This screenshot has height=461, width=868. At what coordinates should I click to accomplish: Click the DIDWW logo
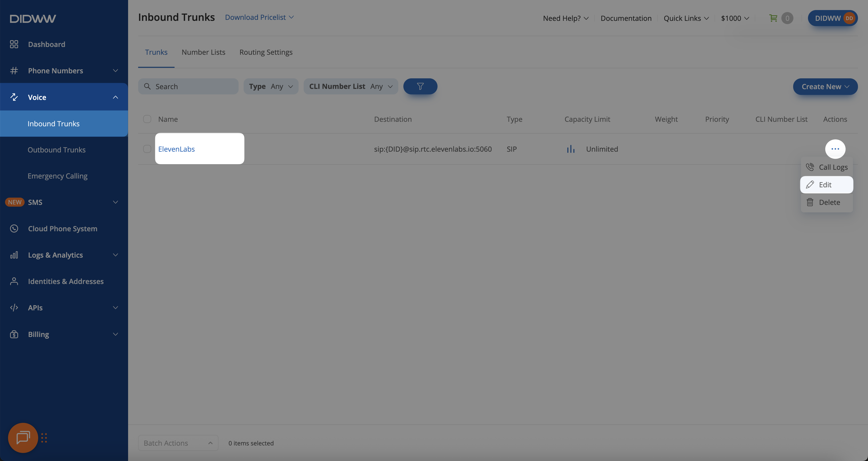click(x=33, y=19)
